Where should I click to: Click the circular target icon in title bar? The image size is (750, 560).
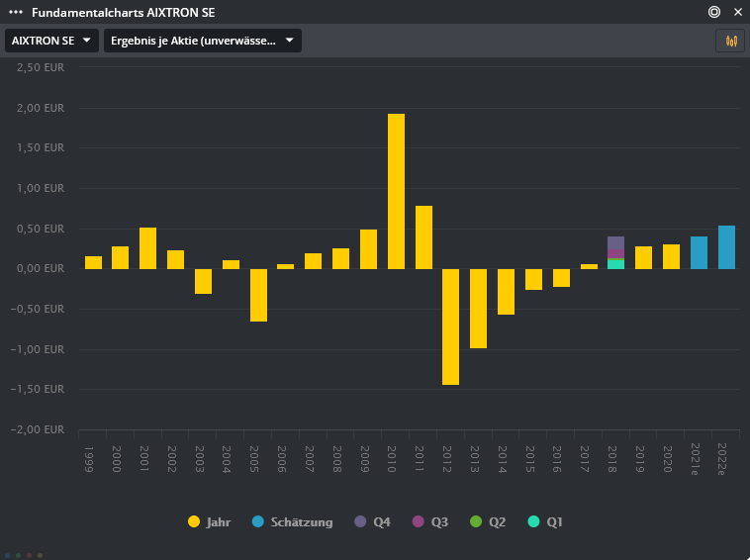coord(714,12)
